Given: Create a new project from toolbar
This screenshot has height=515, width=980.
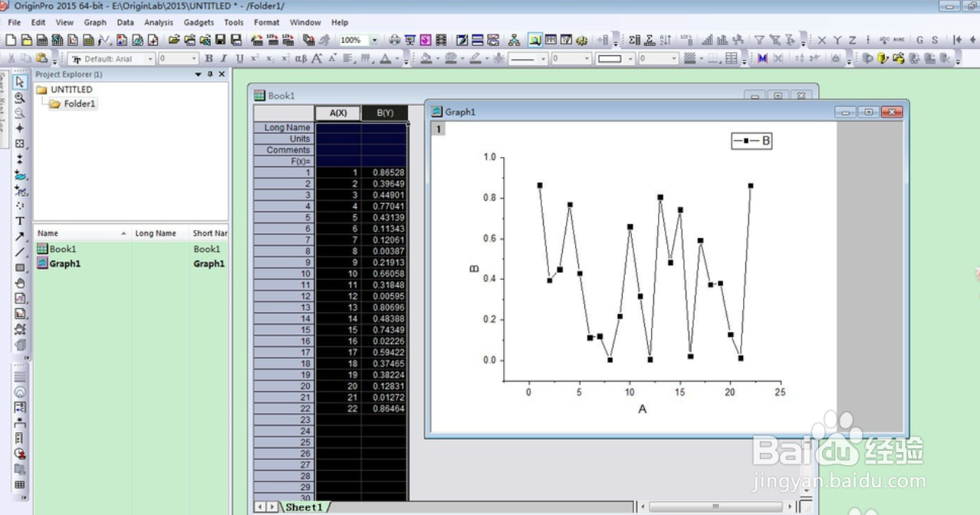Looking at the screenshot, I should tap(12, 40).
